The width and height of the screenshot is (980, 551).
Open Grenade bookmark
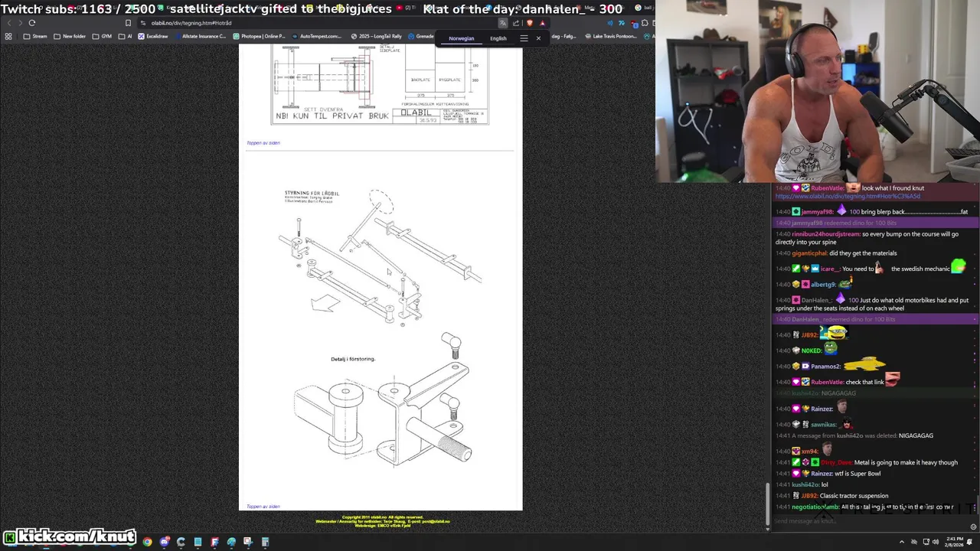pos(420,36)
